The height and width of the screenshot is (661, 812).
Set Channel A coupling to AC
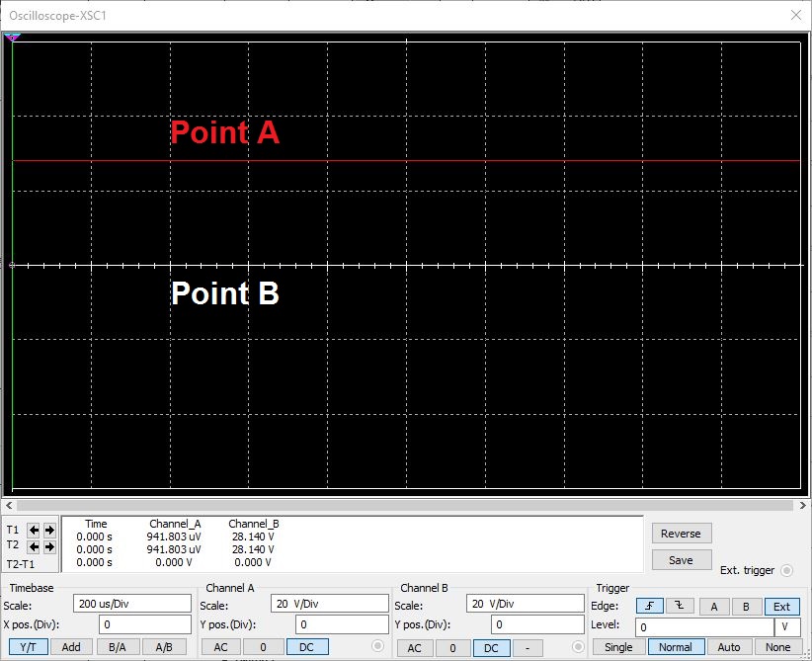click(220, 647)
